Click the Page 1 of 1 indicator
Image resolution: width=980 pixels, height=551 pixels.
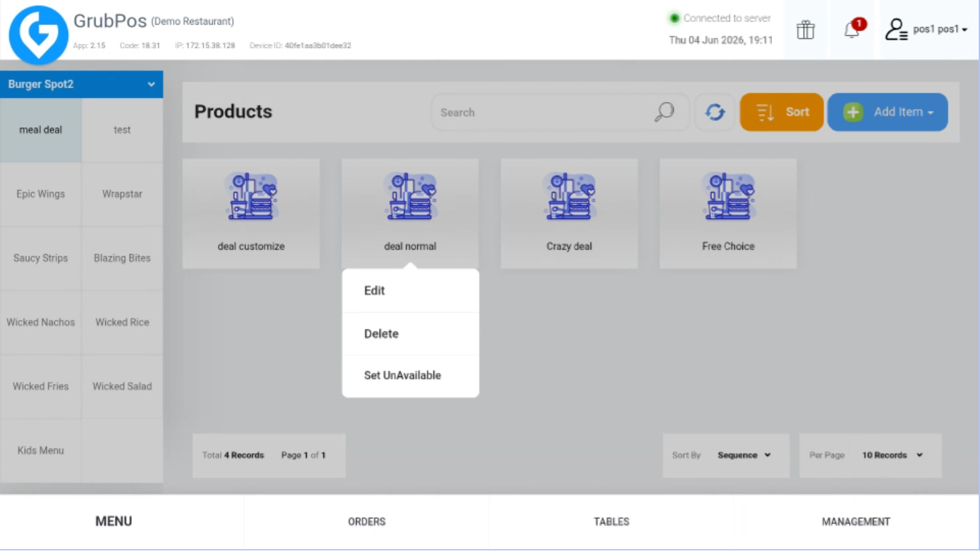click(x=304, y=455)
